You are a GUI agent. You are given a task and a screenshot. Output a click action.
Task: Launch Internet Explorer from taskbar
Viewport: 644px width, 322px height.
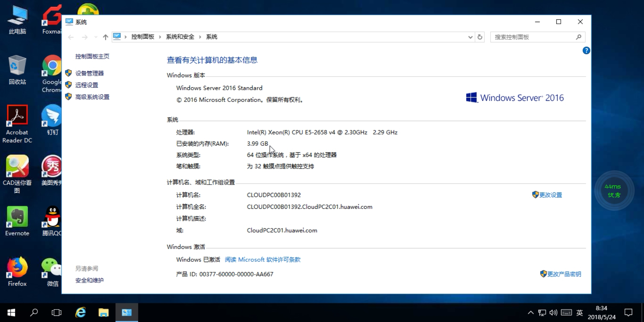pos(80,312)
